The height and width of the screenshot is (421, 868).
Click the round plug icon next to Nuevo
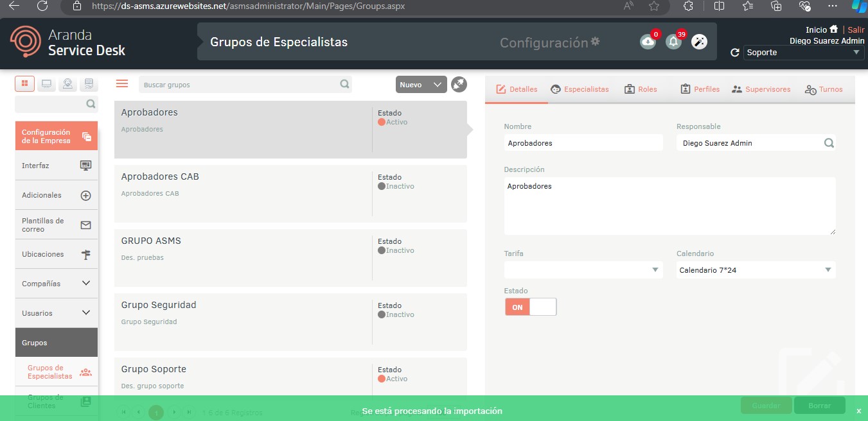coord(459,84)
